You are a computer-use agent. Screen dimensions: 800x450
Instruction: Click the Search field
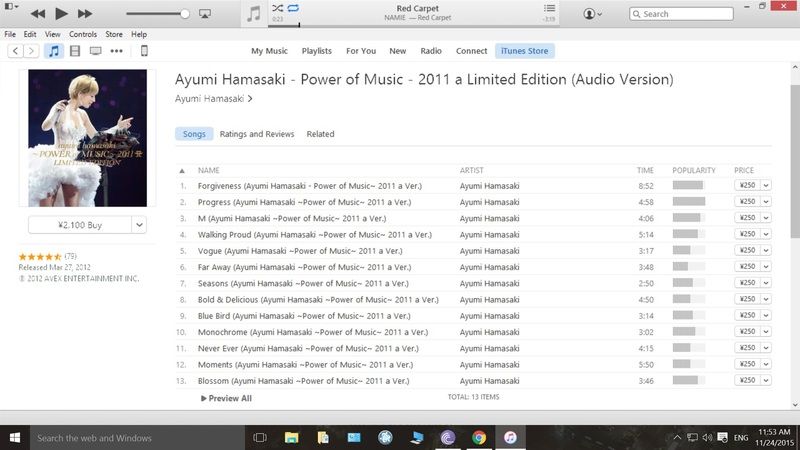click(x=681, y=14)
